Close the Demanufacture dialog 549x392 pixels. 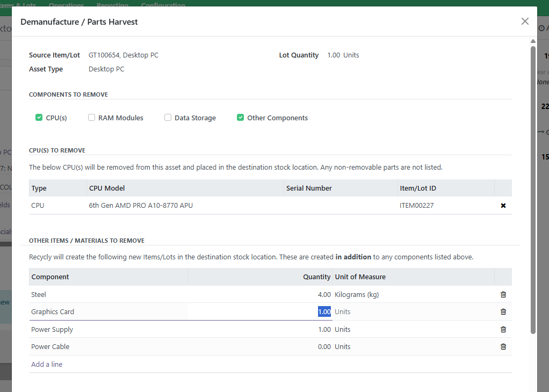click(525, 21)
